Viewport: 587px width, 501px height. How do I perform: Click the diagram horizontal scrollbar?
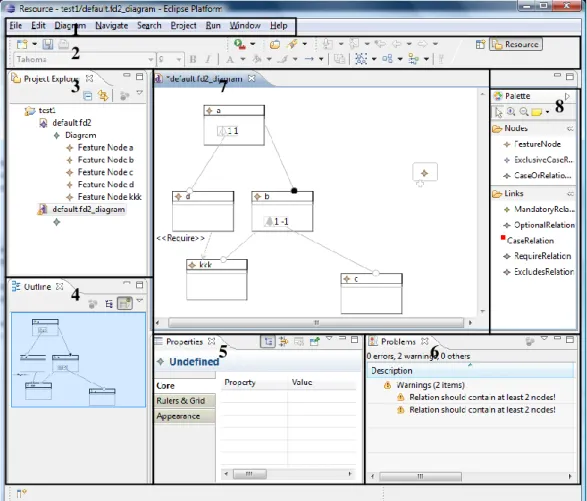click(x=316, y=322)
